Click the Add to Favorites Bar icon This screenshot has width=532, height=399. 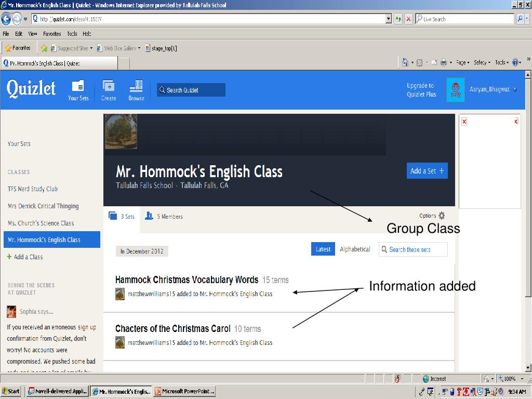[x=44, y=48]
